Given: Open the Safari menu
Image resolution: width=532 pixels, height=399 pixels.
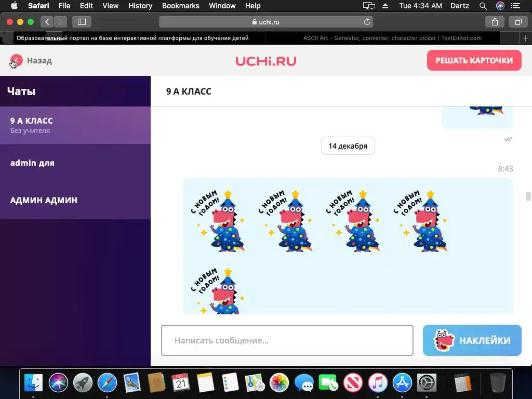Looking at the screenshot, I should tap(38, 6).
